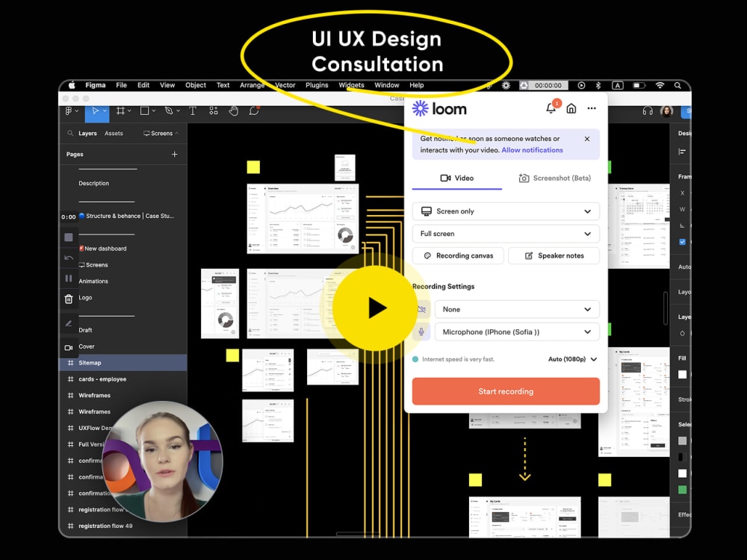Image resolution: width=747 pixels, height=560 pixels.
Task: Click the presenter webcam bubble
Action: (x=162, y=461)
